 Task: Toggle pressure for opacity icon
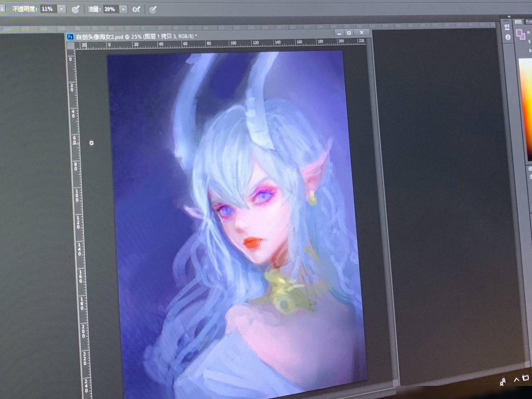click(75, 9)
